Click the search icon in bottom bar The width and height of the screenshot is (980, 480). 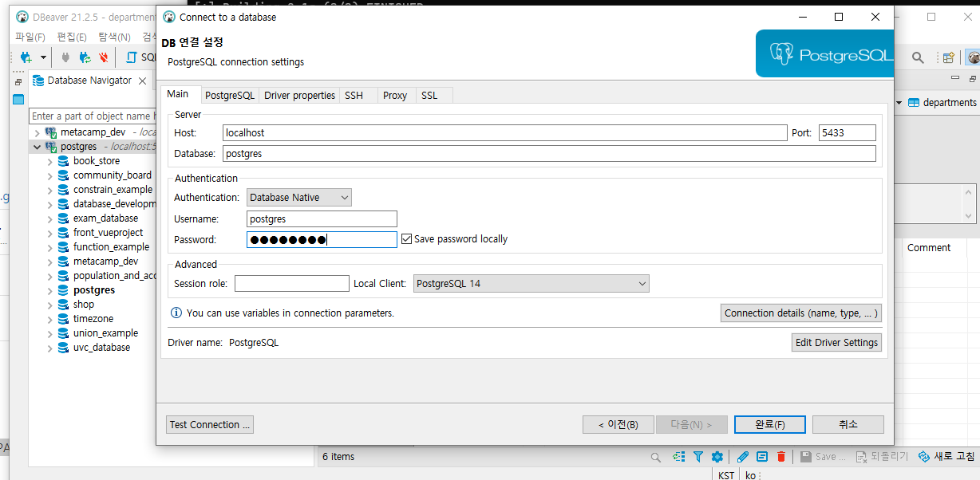tap(656, 457)
